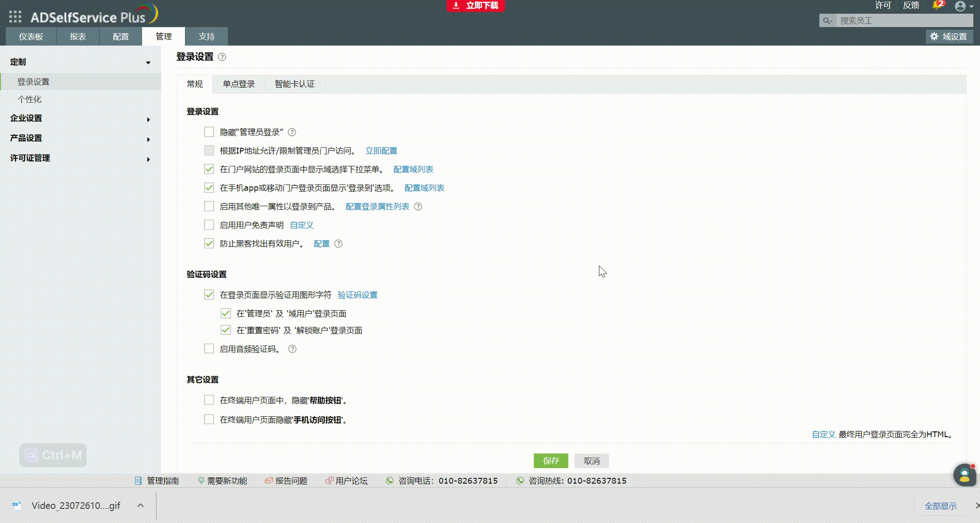Open the 报表 tab
Screen dimensions: 980x523
[x=78, y=37]
